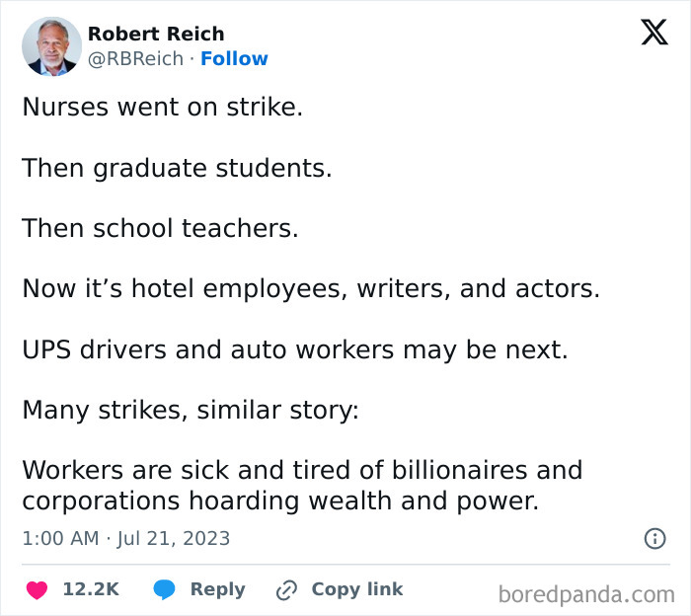Click the X logo icon
This screenshot has height=616, width=691.
(x=653, y=33)
